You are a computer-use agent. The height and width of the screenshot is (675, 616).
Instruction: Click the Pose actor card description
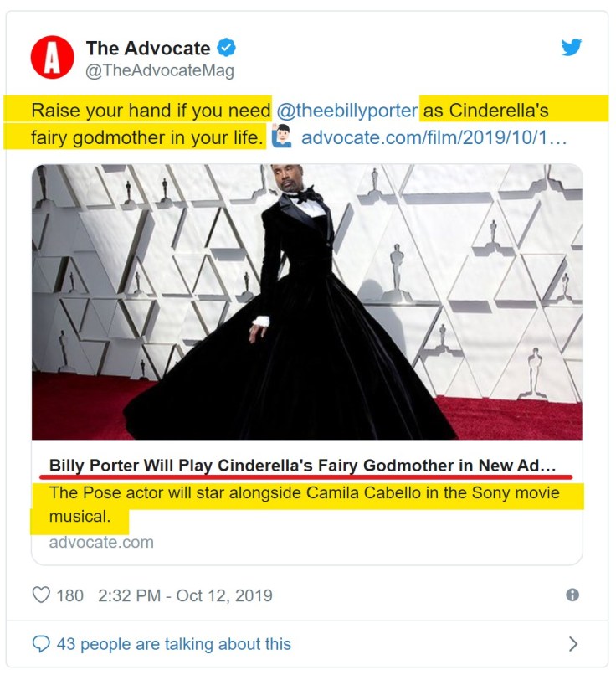tap(304, 504)
